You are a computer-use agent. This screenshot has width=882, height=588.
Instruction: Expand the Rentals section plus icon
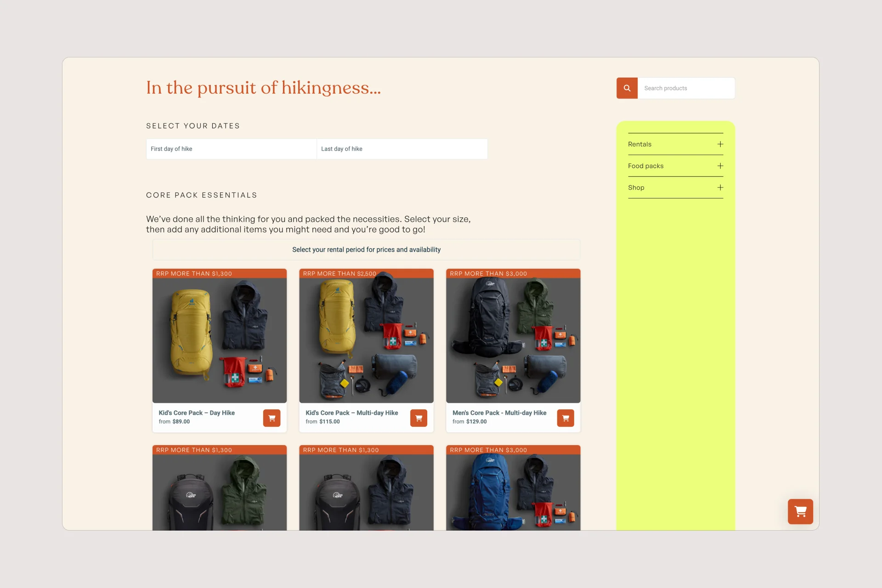720,144
